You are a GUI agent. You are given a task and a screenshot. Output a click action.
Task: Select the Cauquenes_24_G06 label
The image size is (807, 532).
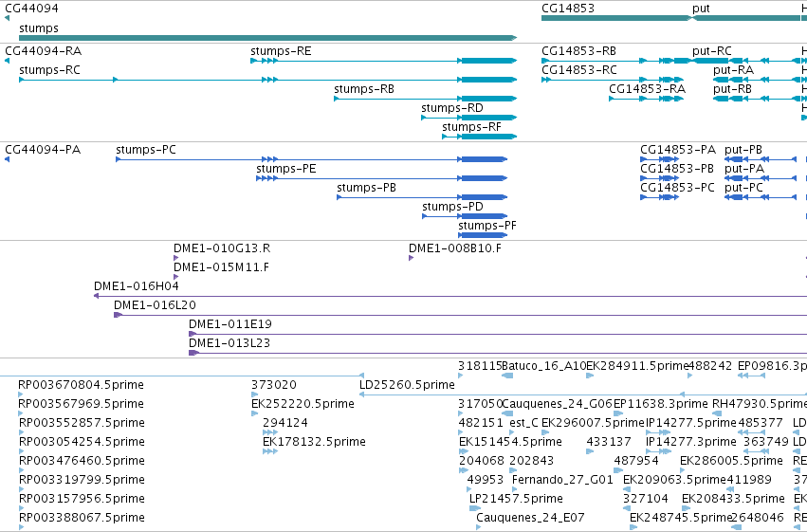557,404
